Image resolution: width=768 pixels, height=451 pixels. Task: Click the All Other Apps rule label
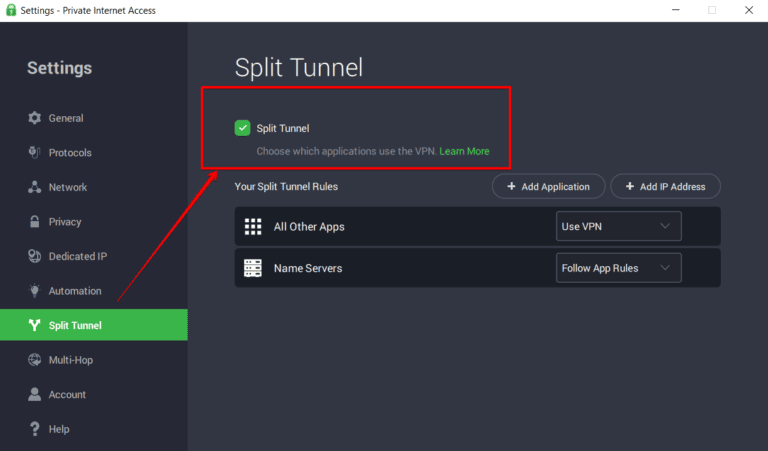[309, 227]
